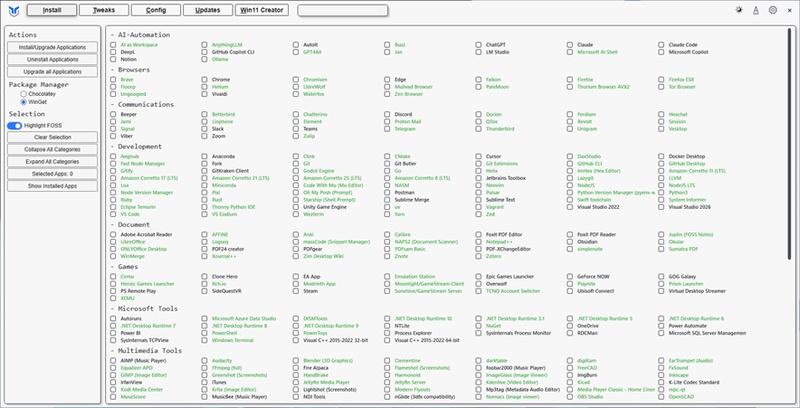Tick the OBS Studio checkbox
The width and height of the screenshot is (800, 408).
[x=570, y=397]
